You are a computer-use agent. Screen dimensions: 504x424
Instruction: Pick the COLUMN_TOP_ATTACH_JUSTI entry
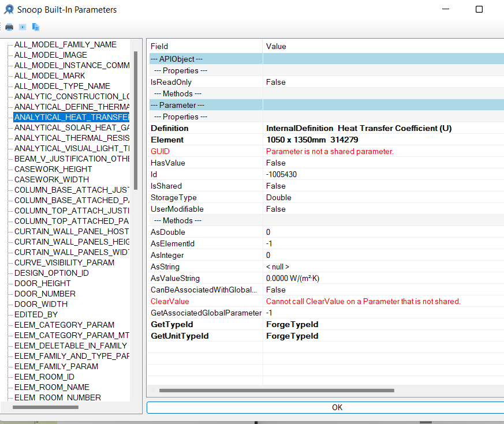(x=72, y=211)
